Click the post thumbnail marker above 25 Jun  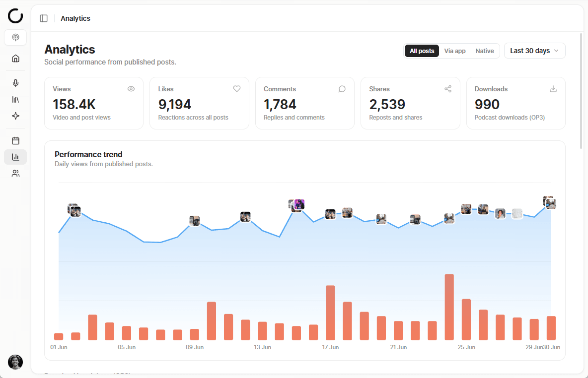coord(466,209)
